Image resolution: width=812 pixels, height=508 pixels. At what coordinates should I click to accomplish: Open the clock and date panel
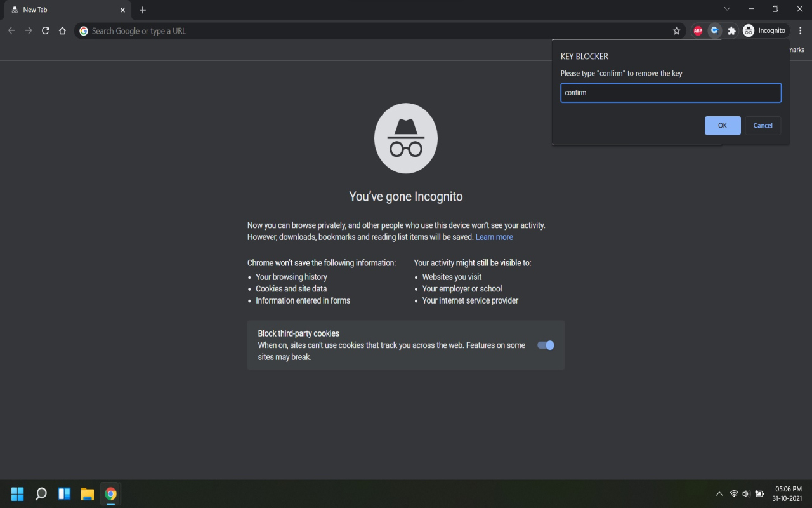pyautogui.click(x=789, y=494)
